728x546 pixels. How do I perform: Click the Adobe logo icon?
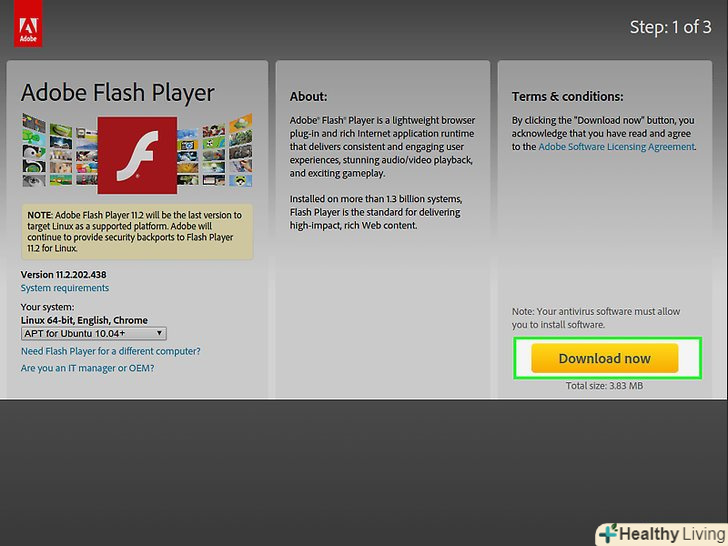pyautogui.click(x=28, y=24)
